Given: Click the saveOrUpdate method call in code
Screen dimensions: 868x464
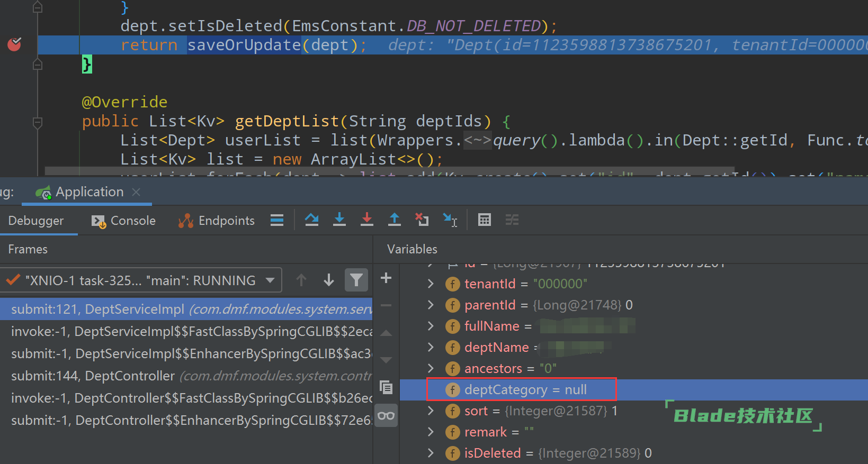Looking at the screenshot, I should click(244, 45).
